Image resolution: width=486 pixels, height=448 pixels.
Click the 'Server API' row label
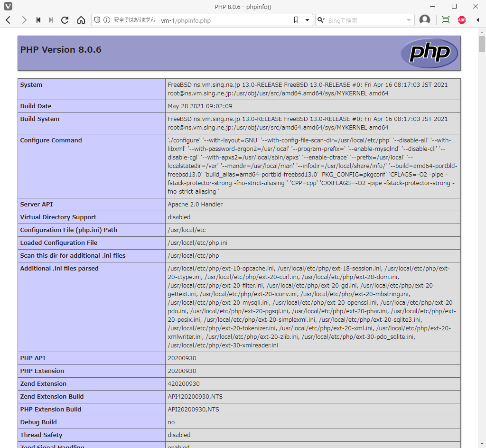(x=36, y=205)
